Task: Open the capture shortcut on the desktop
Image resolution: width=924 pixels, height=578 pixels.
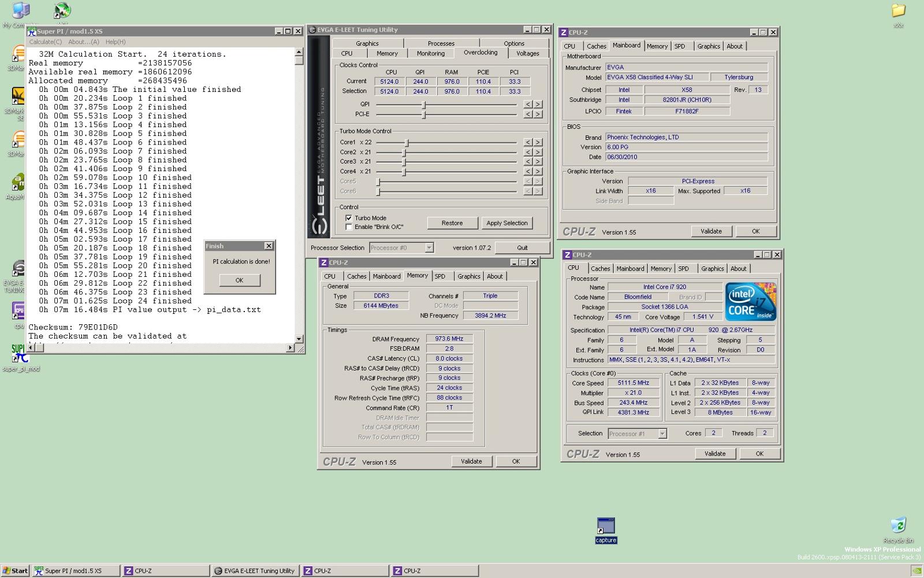Action: [x=606, y=530]
